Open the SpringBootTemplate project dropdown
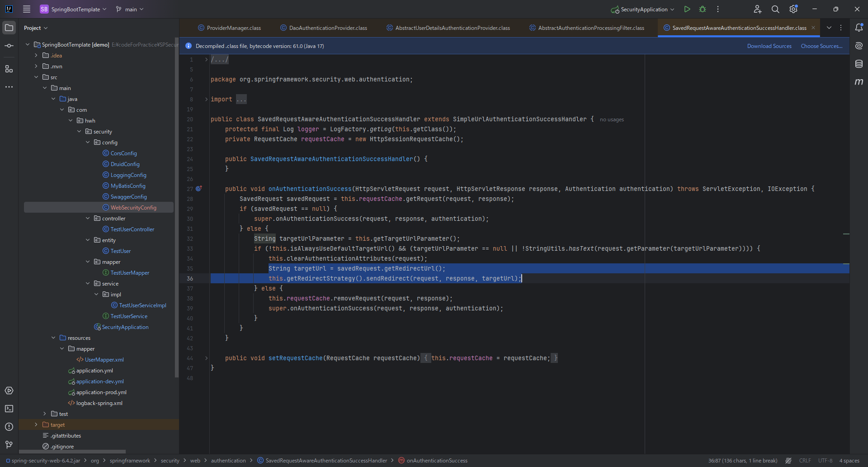 (x=74, y=9)
